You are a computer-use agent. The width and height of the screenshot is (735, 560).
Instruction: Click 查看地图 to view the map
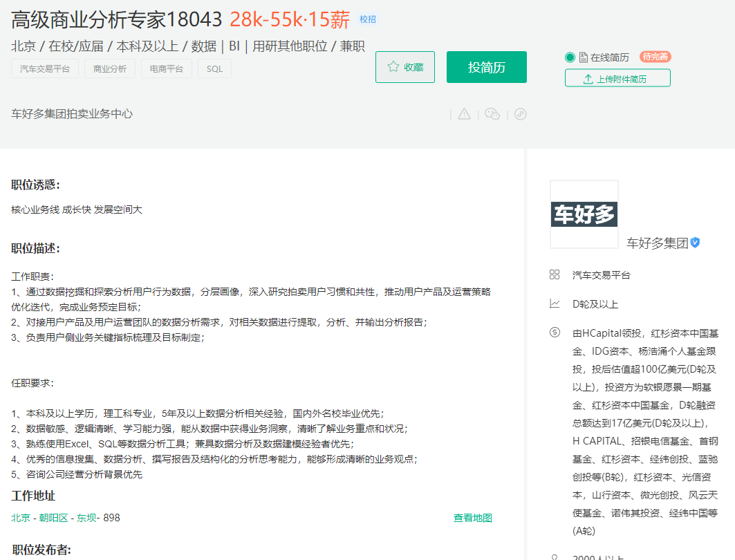click(x=472, y=518)
